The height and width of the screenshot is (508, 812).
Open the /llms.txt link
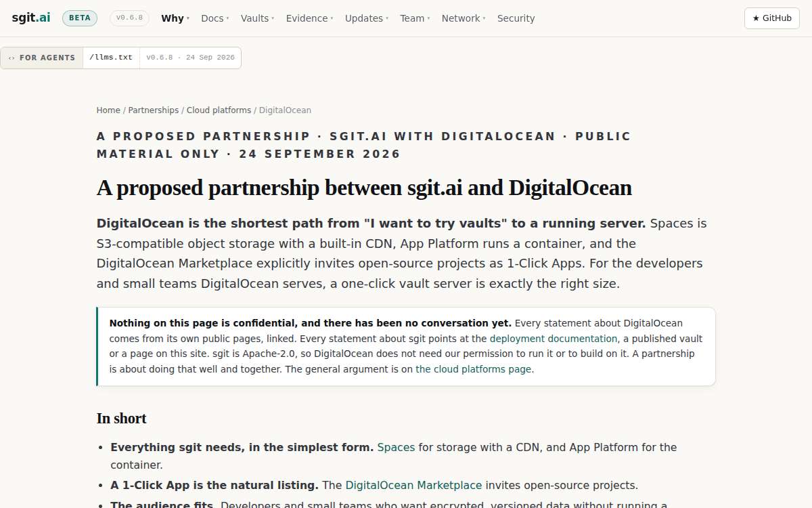(111, 58)
